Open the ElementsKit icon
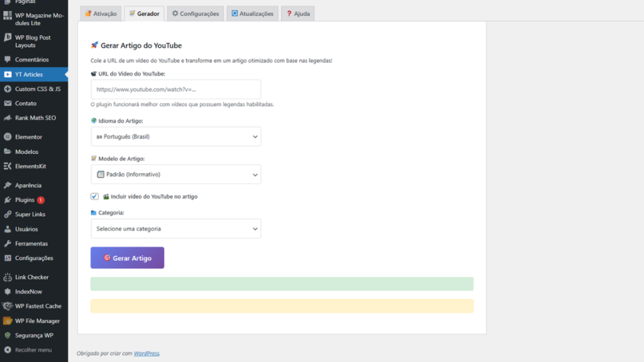Viewport: 644px width, 362px height. (8, 166)
